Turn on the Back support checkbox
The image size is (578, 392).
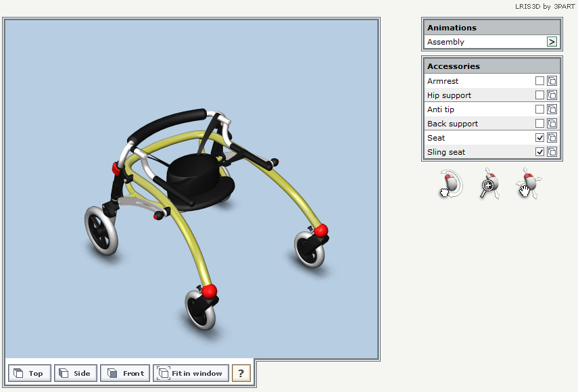tap(539, 124)
